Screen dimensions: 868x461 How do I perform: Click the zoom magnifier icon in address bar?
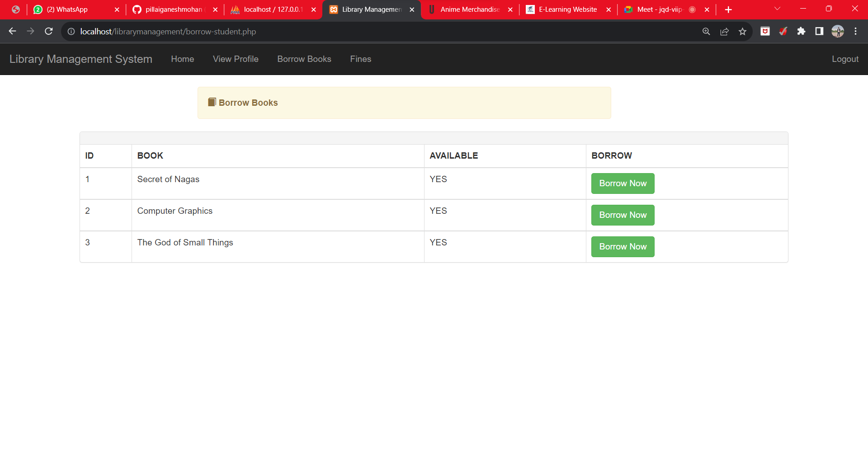(x=706, y=32)
